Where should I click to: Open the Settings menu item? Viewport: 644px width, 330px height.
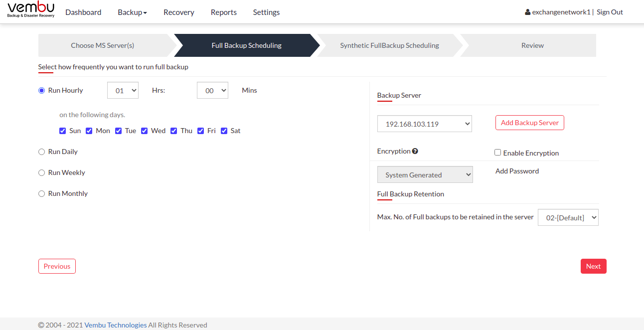click(266, 12)
